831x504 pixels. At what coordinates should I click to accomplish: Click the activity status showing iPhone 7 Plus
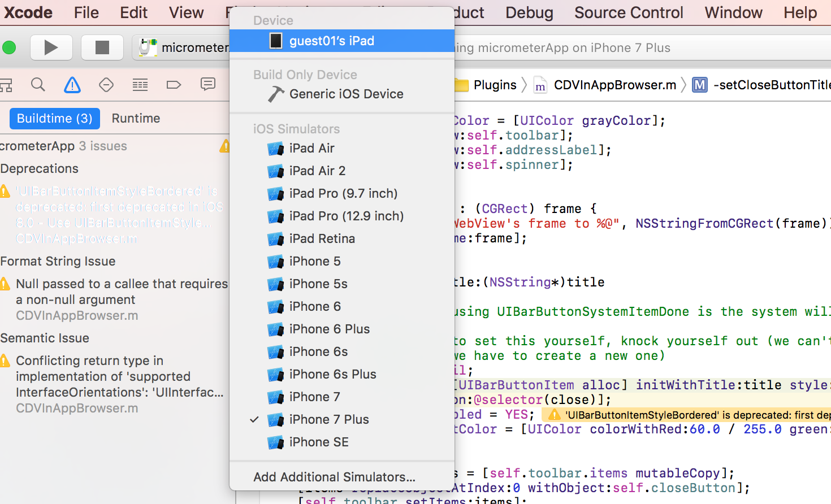click(x=562, y=48)
